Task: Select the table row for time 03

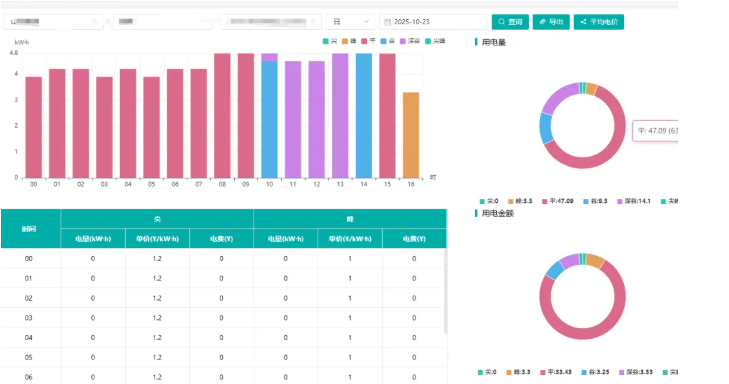Action: [223, 318]
